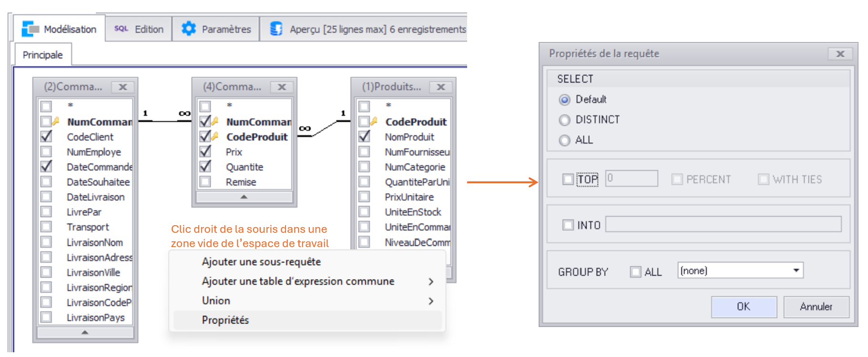The height and width of the screenshot is (357, 868).
Task: Click the INTO text field
Action: pos(723,224)
